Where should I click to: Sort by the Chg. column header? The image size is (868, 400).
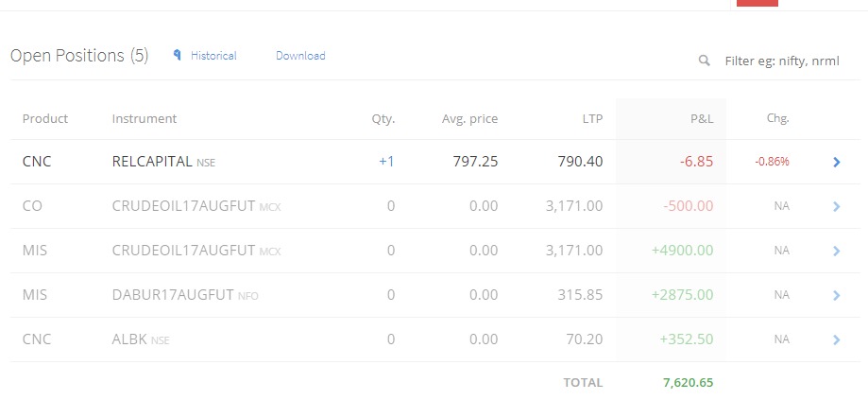pos(777,118)
